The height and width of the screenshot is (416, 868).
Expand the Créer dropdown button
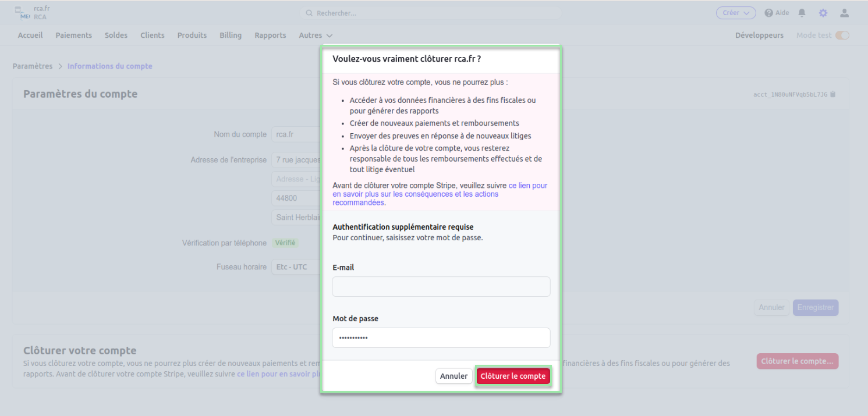736,13
